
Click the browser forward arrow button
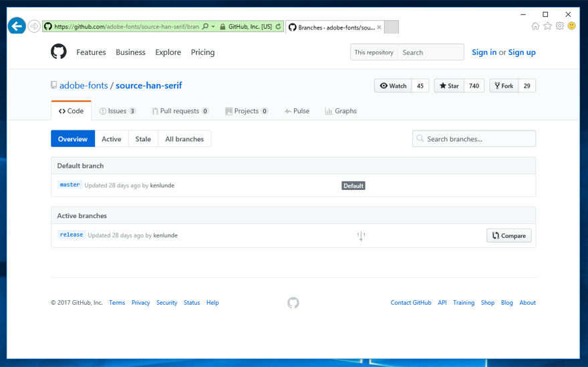[x=34, y=26]
